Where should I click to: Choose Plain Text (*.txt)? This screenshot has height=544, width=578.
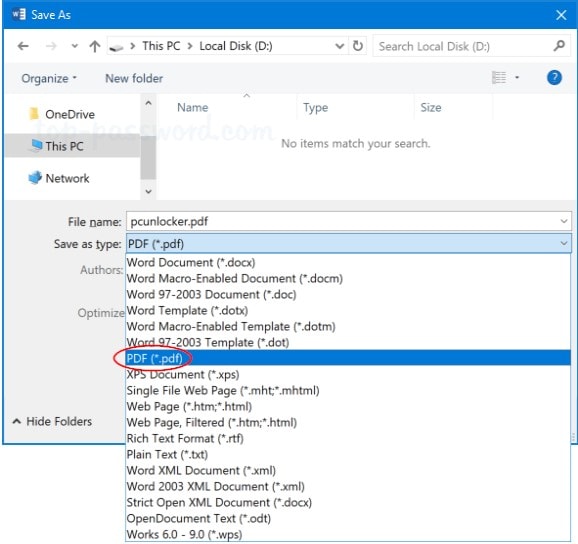click(348, 454)
